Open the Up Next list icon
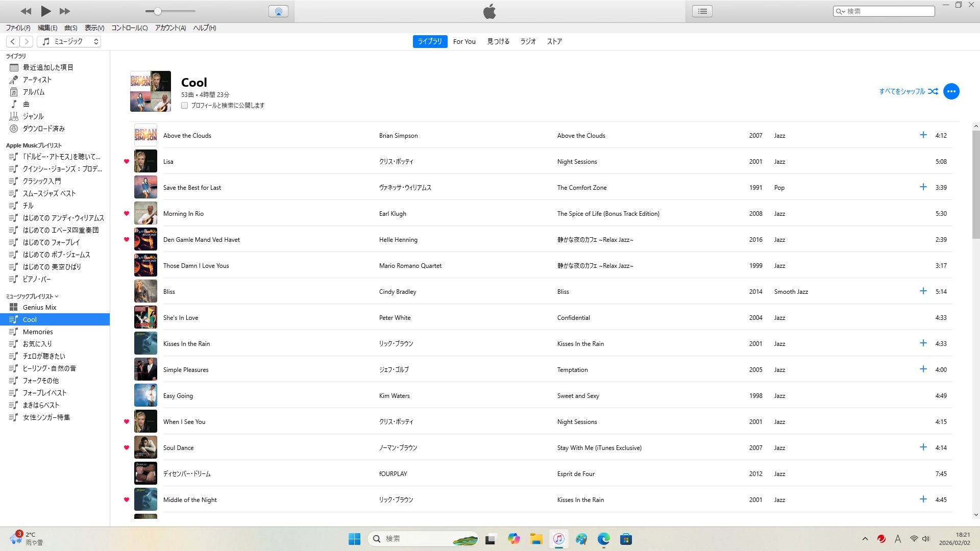The width and height of the screenshot is (980, 551). pyautogui.click(x=702, y=11)
